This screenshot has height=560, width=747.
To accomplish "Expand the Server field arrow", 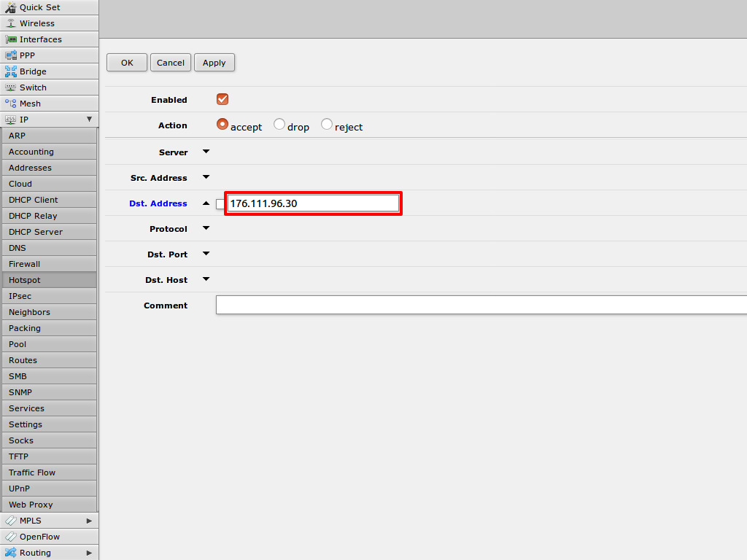I will (206, 152).
